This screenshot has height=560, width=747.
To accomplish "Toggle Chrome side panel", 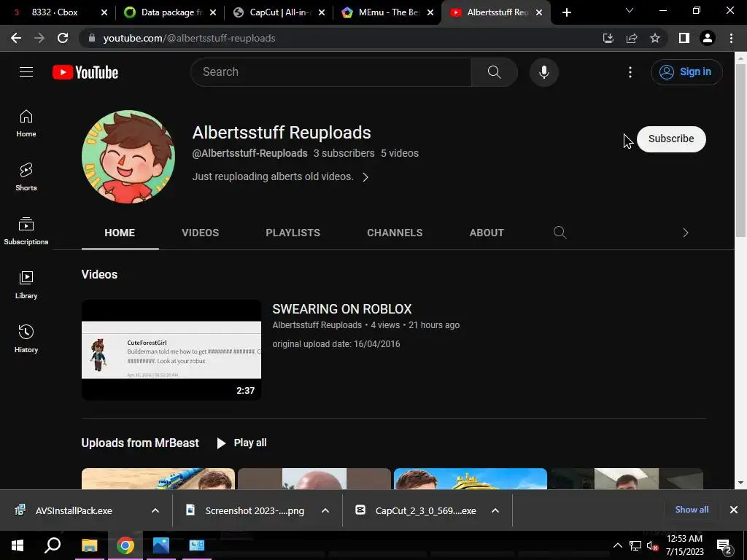I will click(684, 38).
